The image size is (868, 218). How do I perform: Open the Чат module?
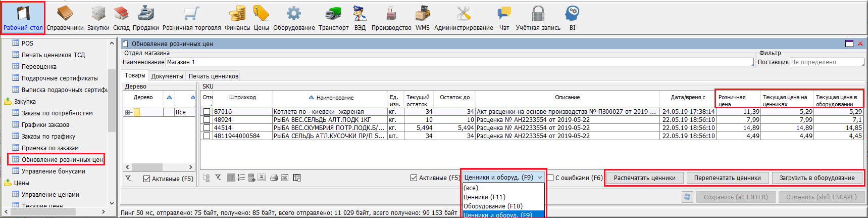click(x=504, y=18)
